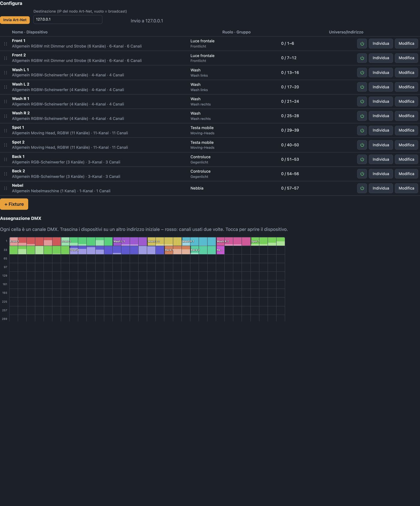This screenshot has height=506, width=420.
Task: Open Modifica for Wash L 2
Action: click(406, 87)
